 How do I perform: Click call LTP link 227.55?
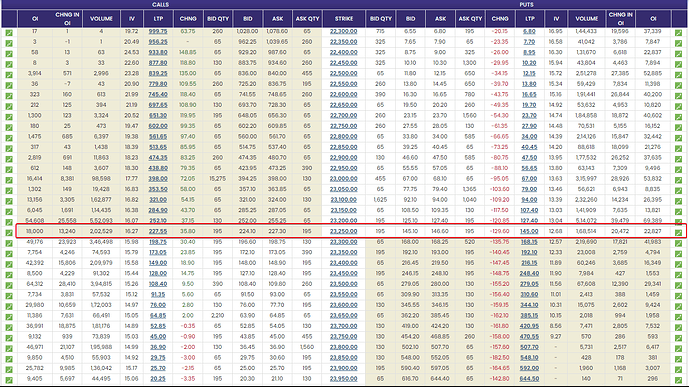158,231
